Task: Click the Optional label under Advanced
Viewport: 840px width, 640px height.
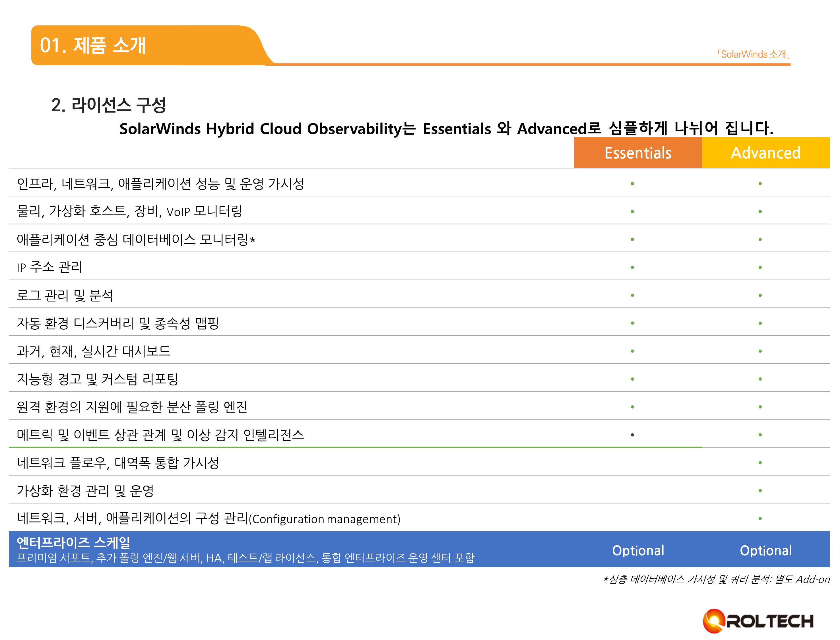Action: [x=765, y=550]
